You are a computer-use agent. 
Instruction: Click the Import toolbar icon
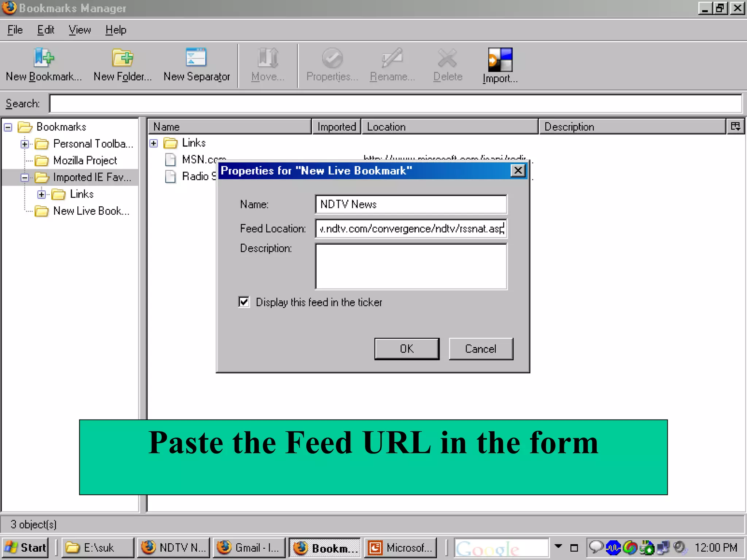500,59
